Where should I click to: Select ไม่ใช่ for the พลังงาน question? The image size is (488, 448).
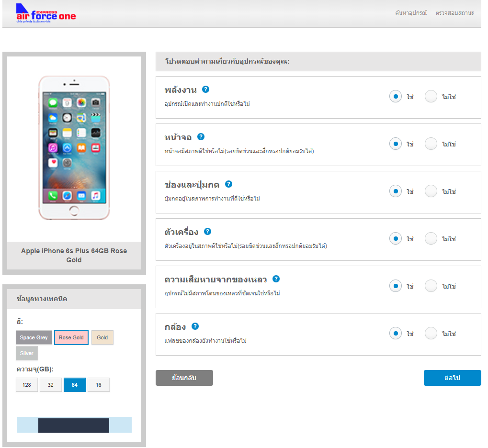point(431,97)
